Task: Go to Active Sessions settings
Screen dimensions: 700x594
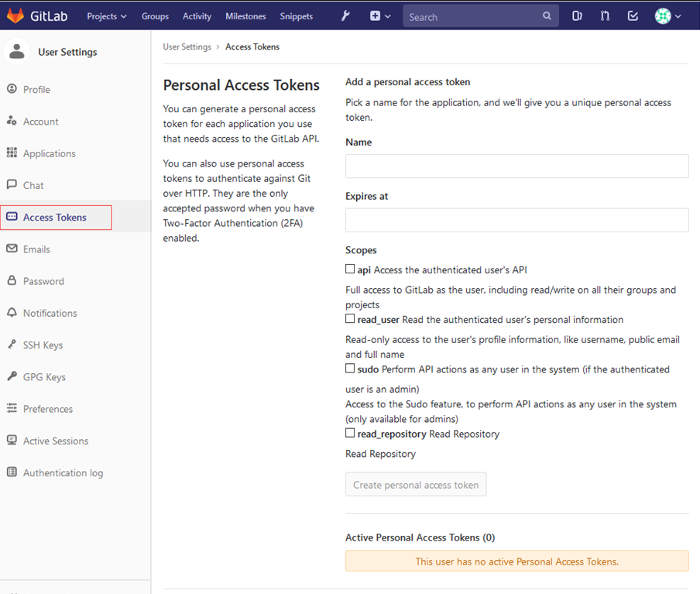Action: point(56,441)
